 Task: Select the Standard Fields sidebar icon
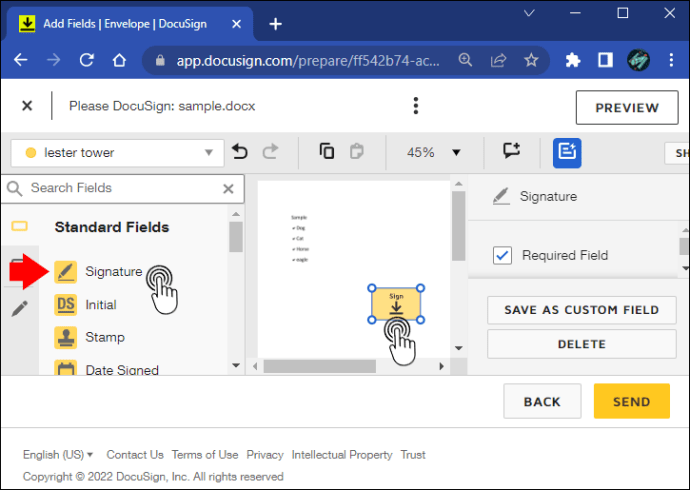click(19, 226)
